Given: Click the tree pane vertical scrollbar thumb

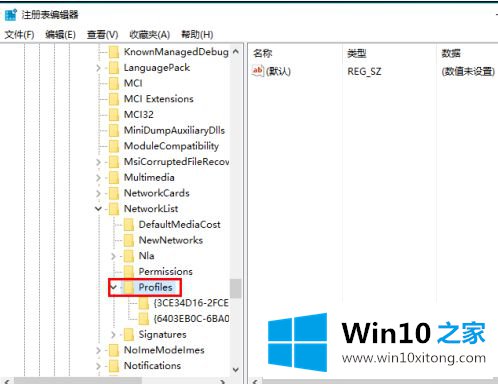Looking at the screenshot, I should [236, 288].
